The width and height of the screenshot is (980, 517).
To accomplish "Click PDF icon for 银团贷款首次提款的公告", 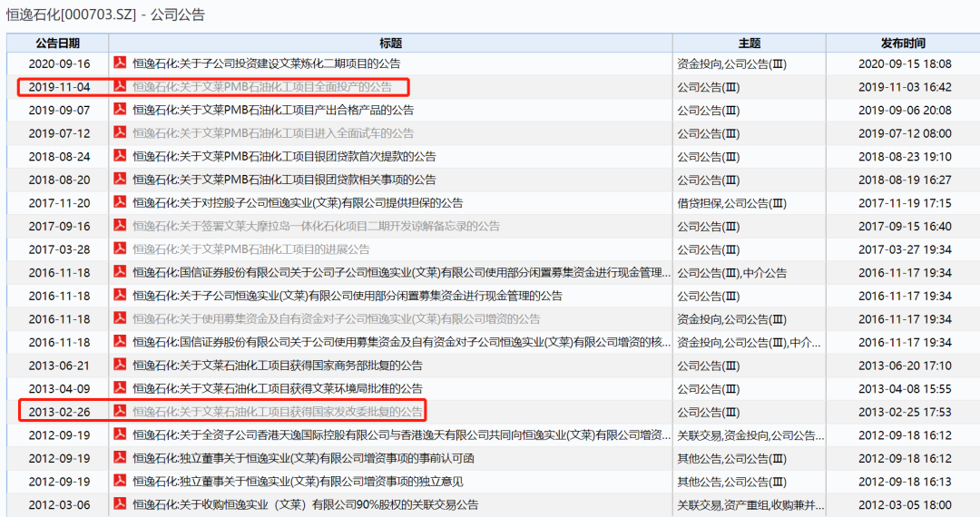I will click(x=120, y=155).
